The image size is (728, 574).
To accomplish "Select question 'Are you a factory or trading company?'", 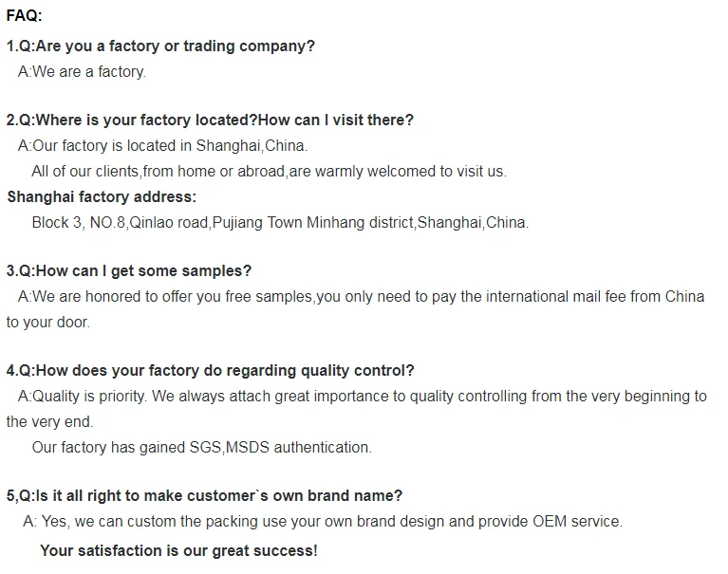I will coord(160,46).
